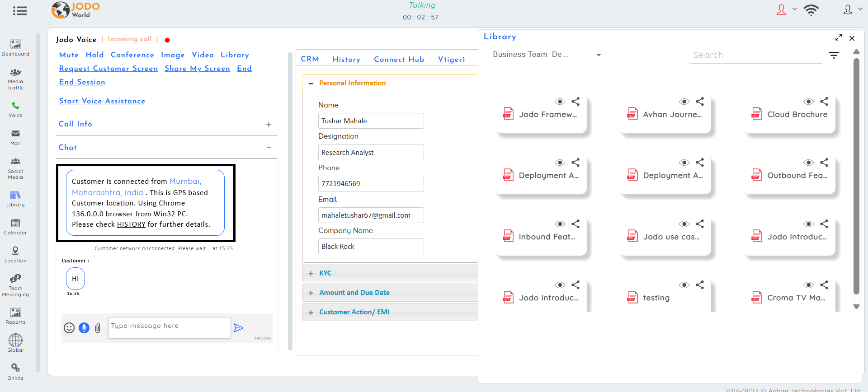Expand Call Info section
868x392 pixels.
pos(269,125)
